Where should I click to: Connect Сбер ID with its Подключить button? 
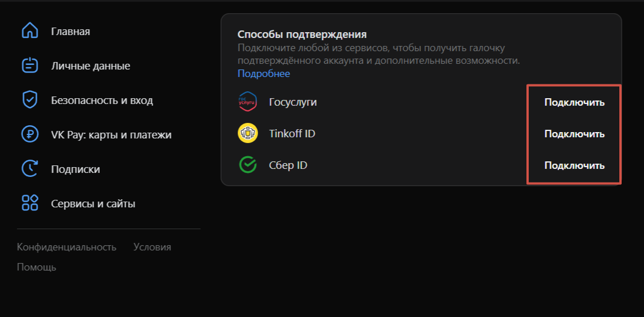[574, 166]
